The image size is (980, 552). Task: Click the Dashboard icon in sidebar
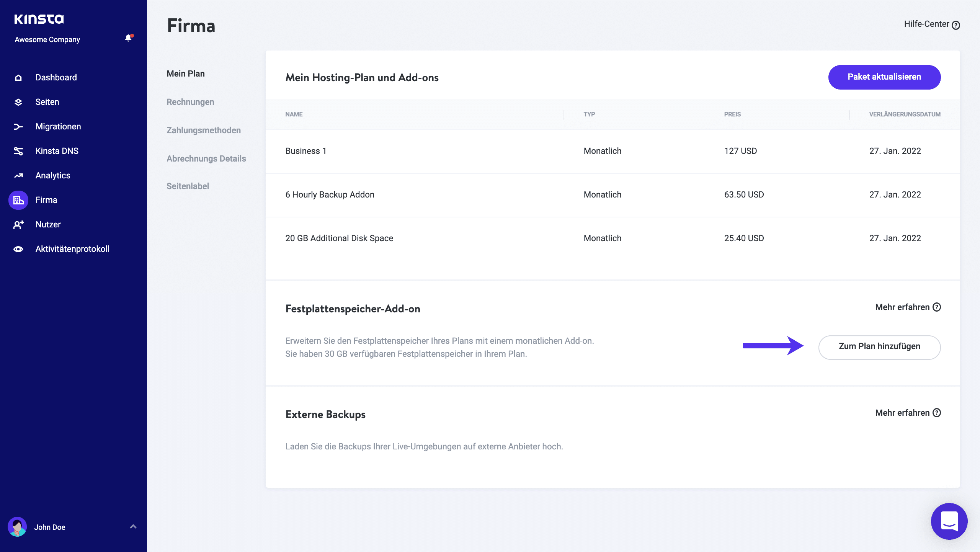pyautogui.click(x=18, y=77)
